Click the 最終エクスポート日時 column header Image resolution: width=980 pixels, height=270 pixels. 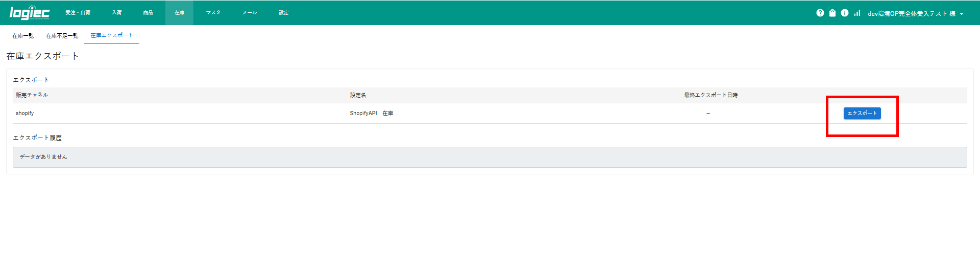710,95
